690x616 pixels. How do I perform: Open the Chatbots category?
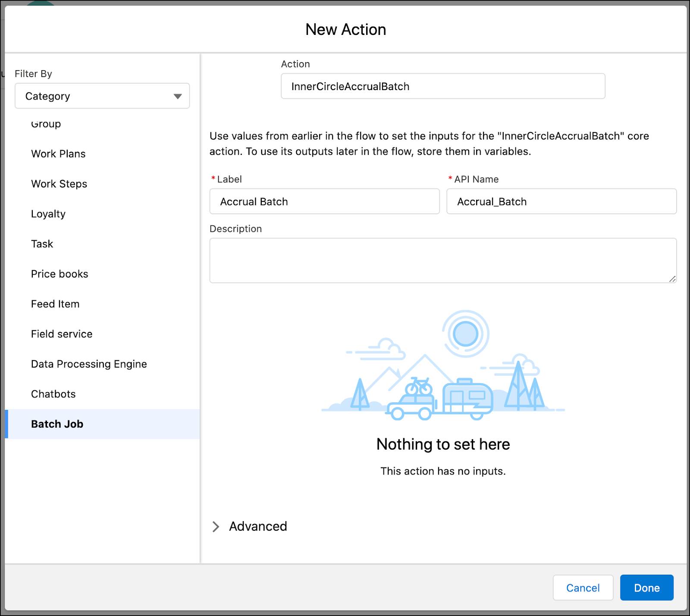click(x=102, y=394)
